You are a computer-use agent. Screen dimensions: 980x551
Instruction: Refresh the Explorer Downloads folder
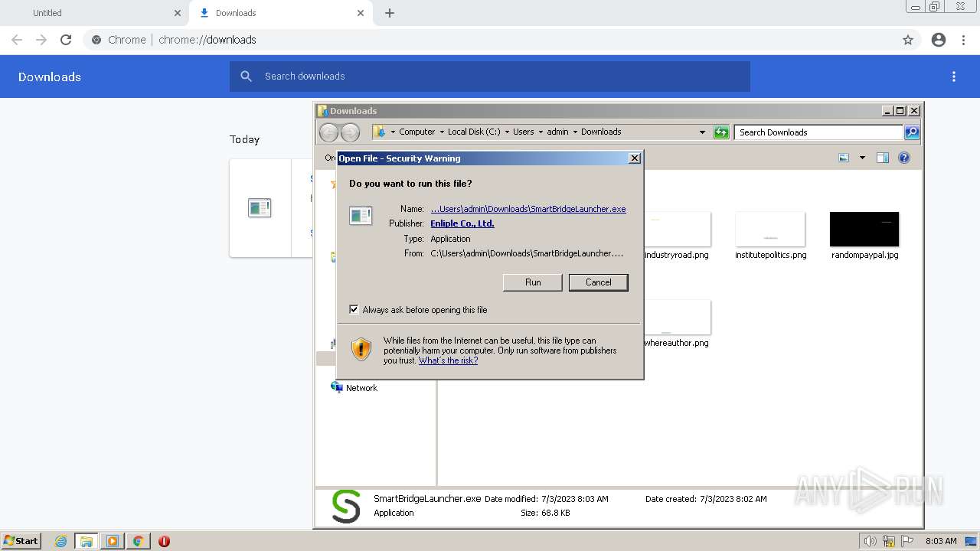[x=721, y=132]
